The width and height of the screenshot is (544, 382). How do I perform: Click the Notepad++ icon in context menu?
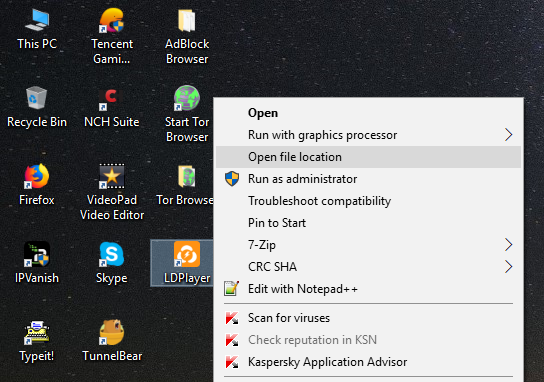231,288
